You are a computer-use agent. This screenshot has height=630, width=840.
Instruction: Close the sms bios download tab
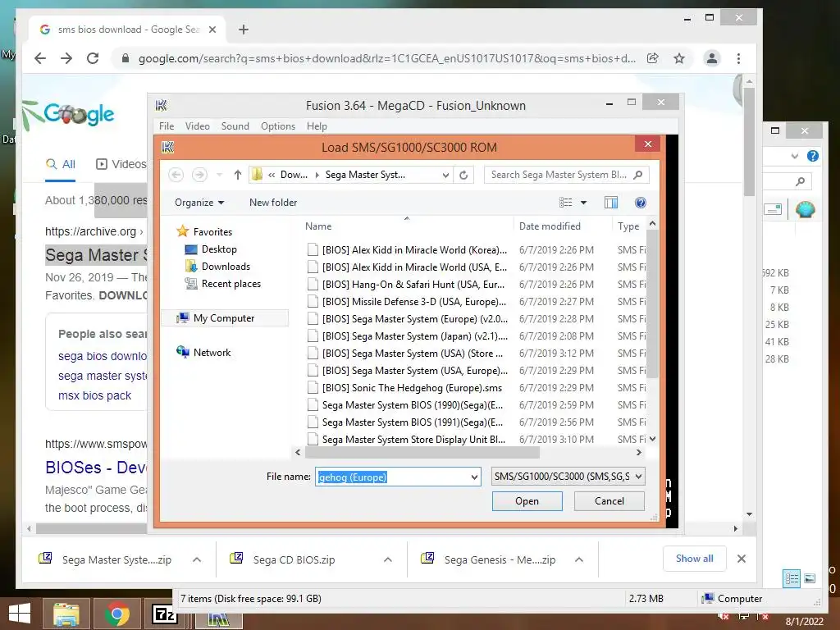[x=212, y=30]
